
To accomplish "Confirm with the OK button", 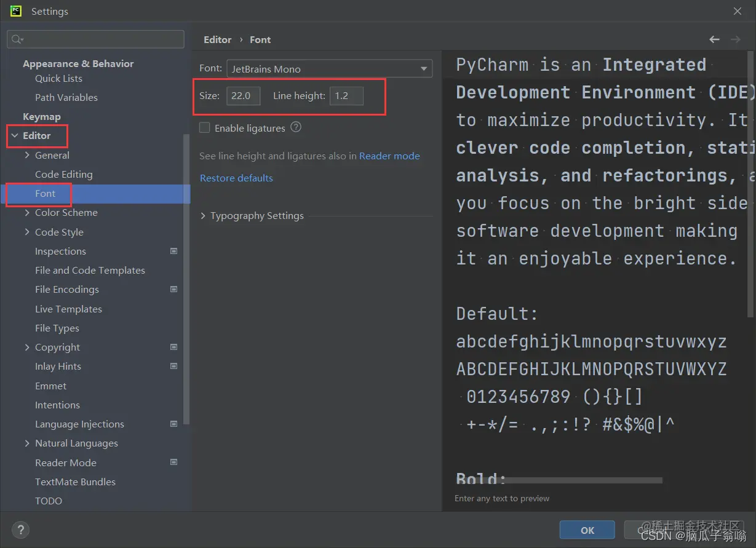I will pos(587,530).
